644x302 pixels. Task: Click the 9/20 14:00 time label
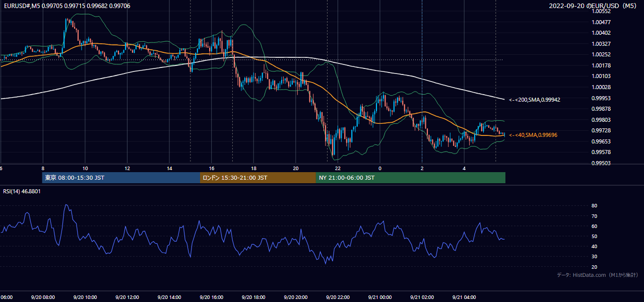tap(169, 297)
